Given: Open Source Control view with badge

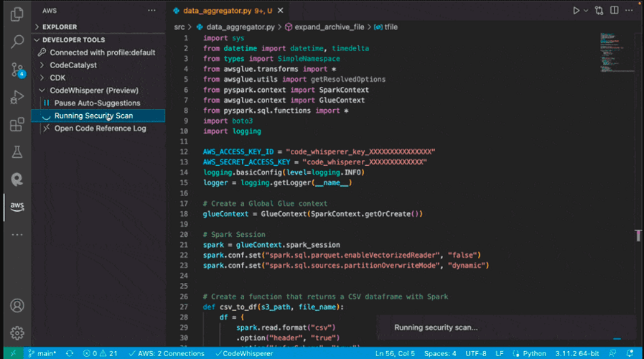Looking at the screenshot, I should [17, 70].
